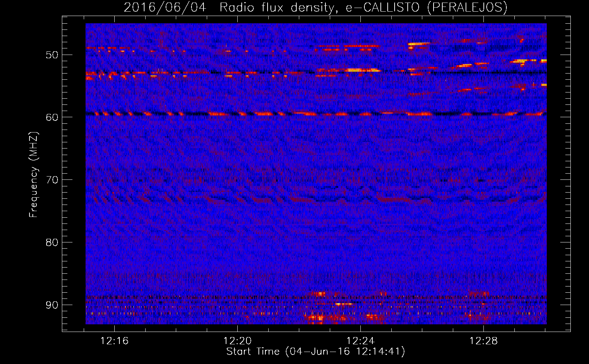This screenshot has width=589, height=364.
Task: Select the 12:24 time tick label
Action: [360, 341]
